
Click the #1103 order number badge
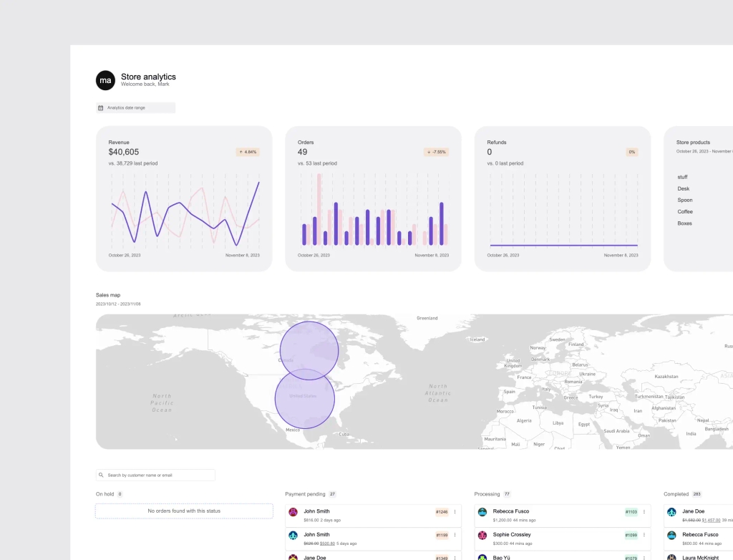tap(631, 512)
